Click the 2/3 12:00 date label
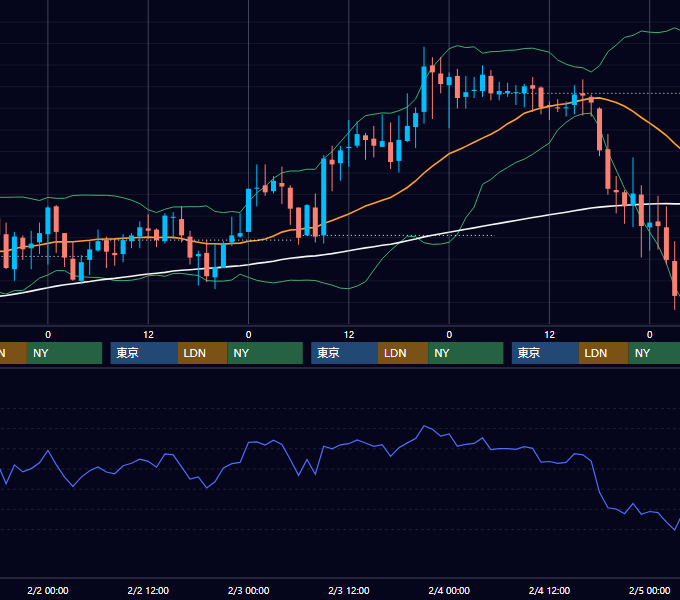The width and height of the screenshot is (680, 600). 349,590
